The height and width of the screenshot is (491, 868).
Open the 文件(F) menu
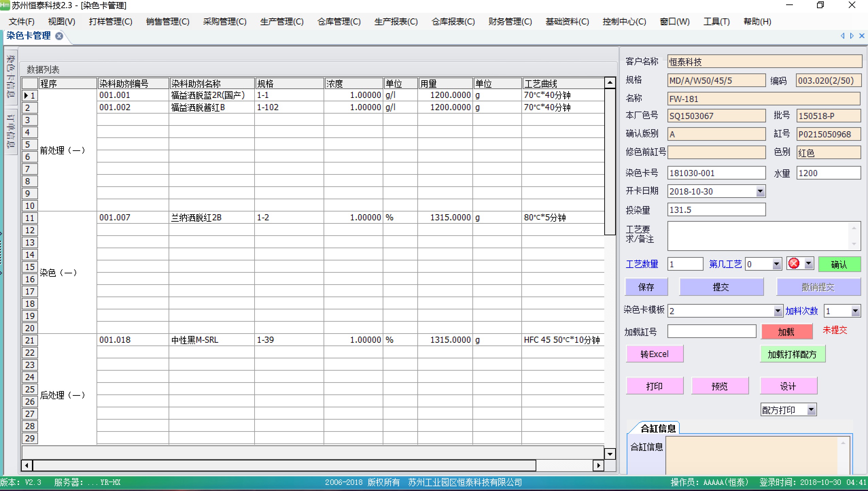[x=21, y=22]
